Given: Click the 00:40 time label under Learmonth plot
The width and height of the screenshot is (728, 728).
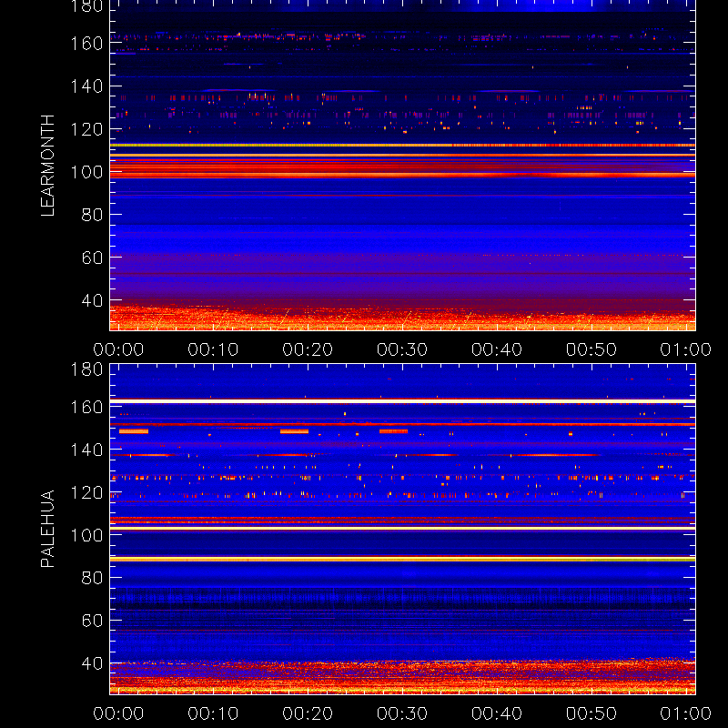Looking at the screenshot, I should pos(497,349).
